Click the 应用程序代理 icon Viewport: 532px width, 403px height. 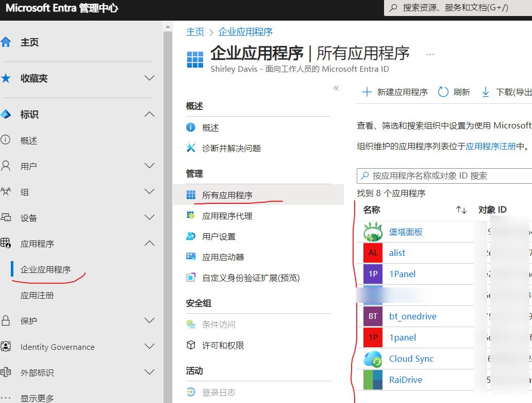point(191,215)
